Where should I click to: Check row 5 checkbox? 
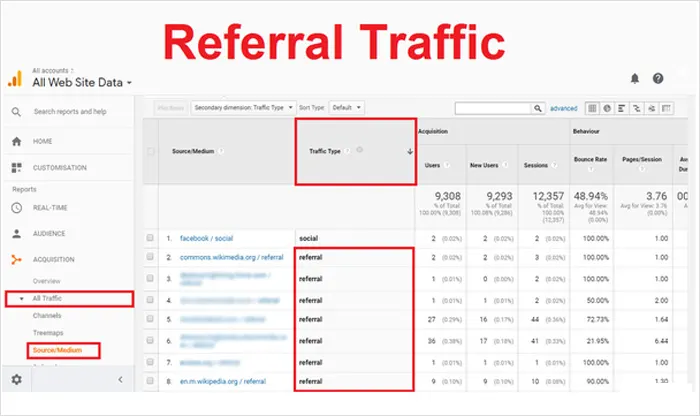pos(150,319)
